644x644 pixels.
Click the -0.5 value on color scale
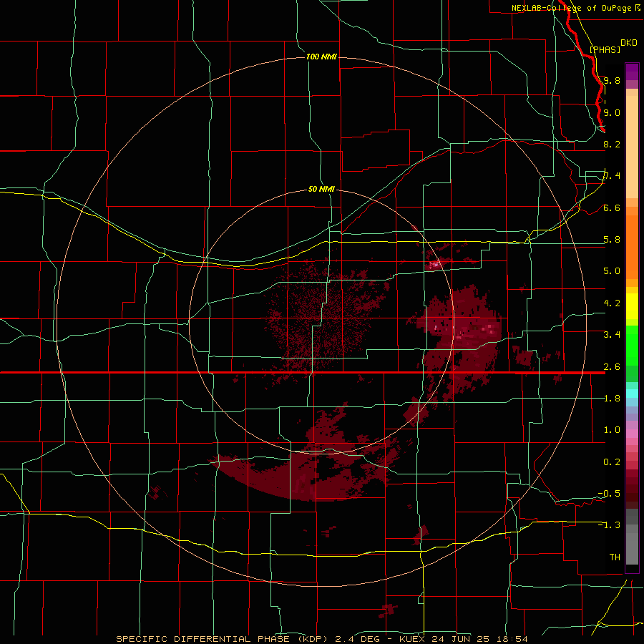point(609,493)
